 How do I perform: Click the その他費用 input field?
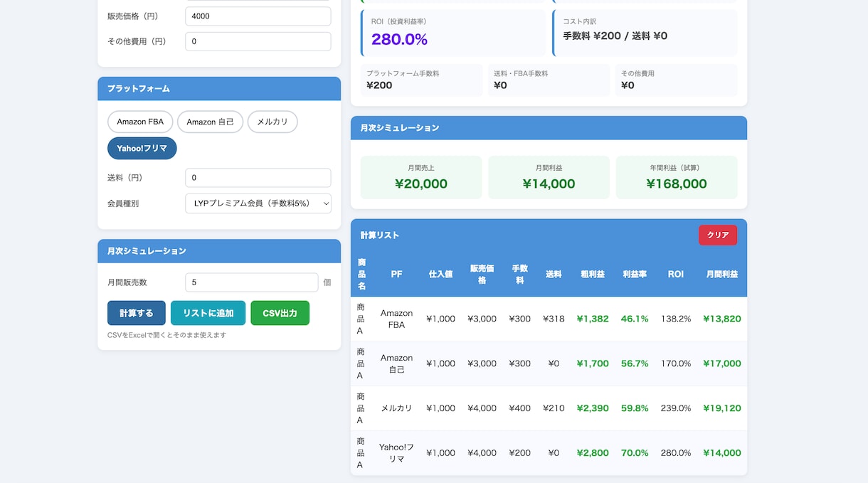[258, 41]
